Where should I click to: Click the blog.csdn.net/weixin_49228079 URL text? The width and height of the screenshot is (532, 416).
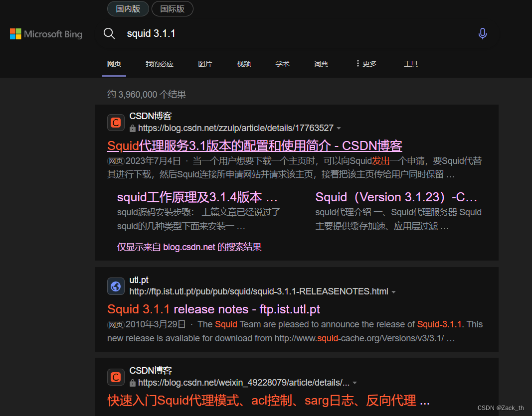[244, 383]
